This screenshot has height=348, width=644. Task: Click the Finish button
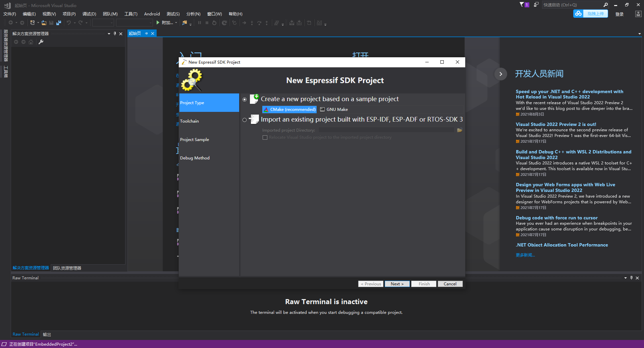(x=424, y=284)
